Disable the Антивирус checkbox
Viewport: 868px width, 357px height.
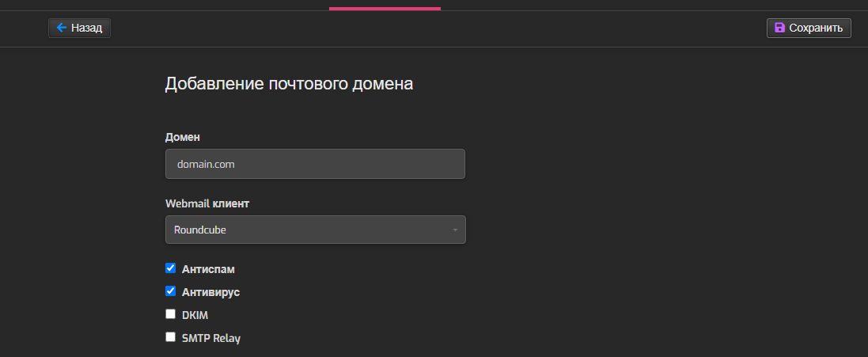(x=170, y=291)
